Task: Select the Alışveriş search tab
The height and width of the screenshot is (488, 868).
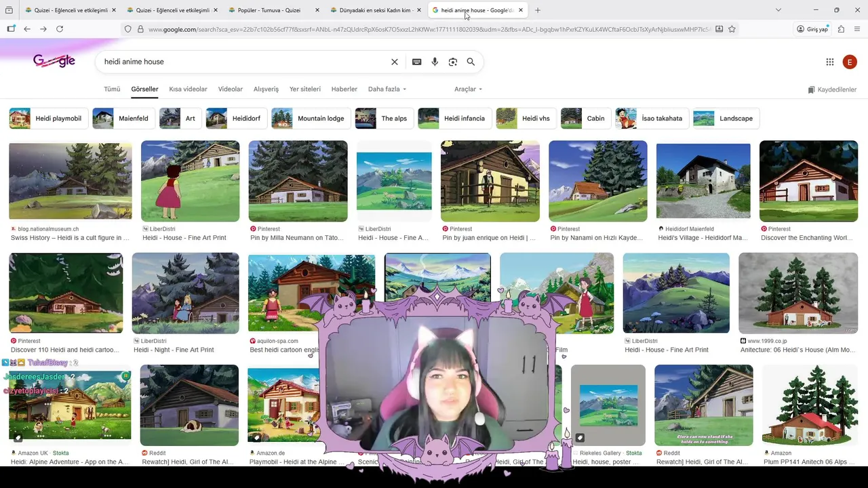Action: [266, 89]
